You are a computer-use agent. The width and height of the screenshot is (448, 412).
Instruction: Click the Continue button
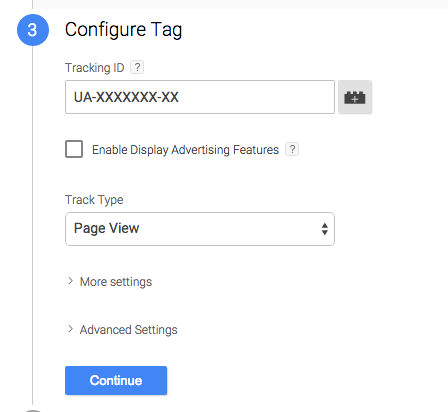tap(116, 380)
